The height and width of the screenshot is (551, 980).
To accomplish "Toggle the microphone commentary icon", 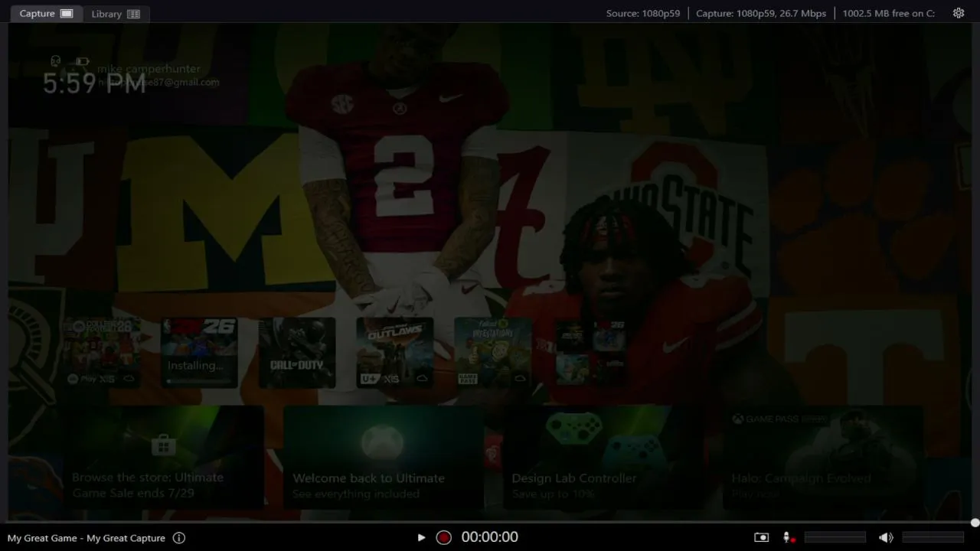I will (x=788, y=537).
